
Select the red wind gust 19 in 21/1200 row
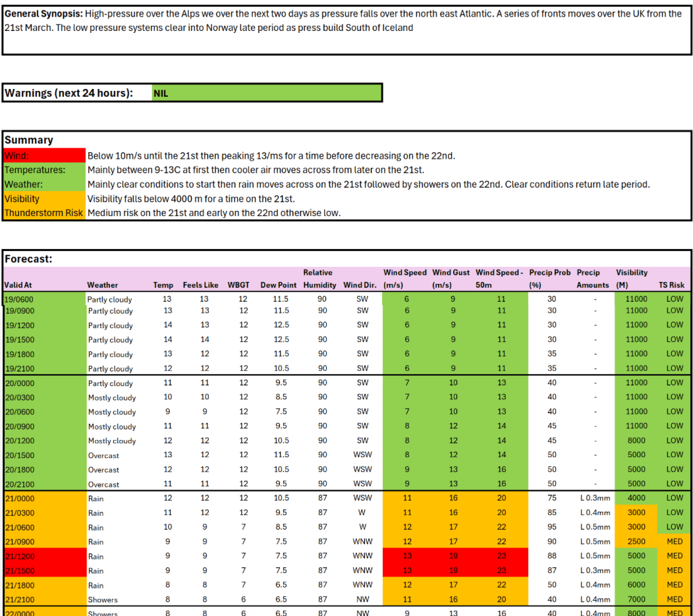[453, 556]
